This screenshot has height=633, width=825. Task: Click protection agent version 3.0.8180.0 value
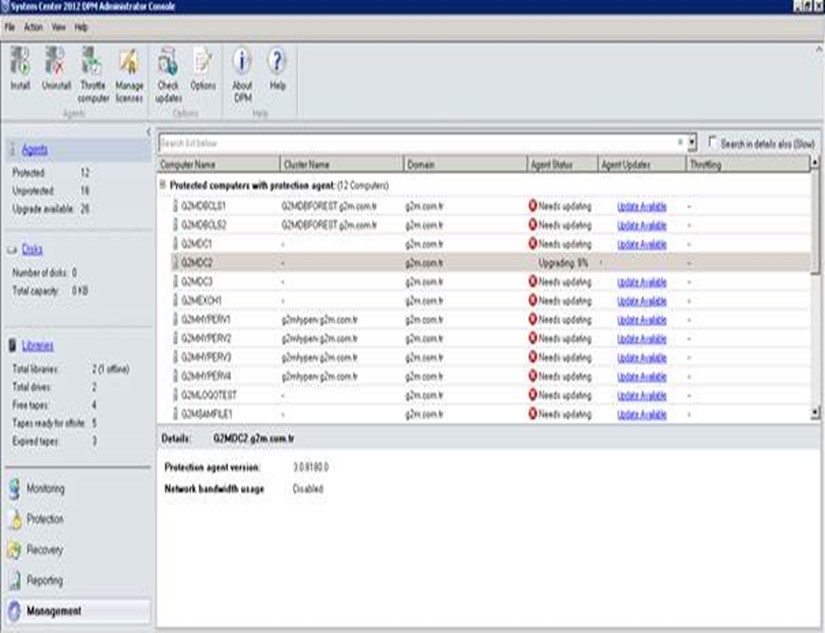point(310,467)
